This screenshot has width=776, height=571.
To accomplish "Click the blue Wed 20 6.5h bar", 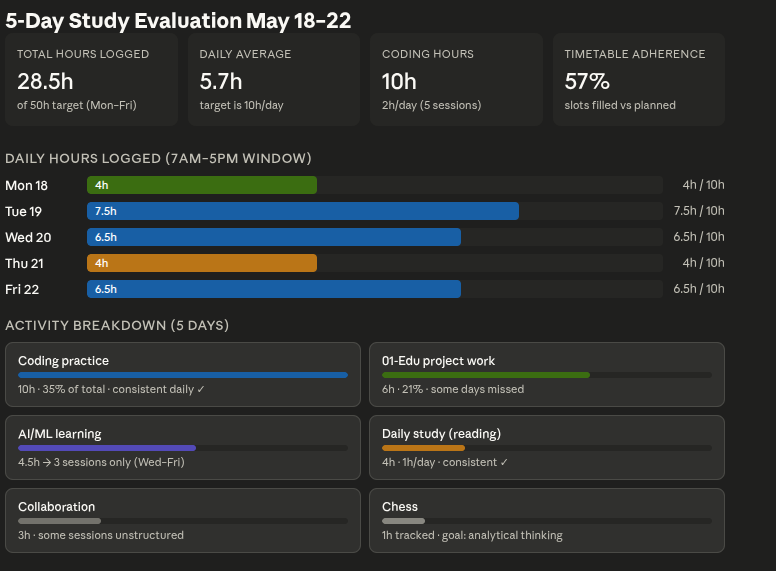I will tap(274, 237).
